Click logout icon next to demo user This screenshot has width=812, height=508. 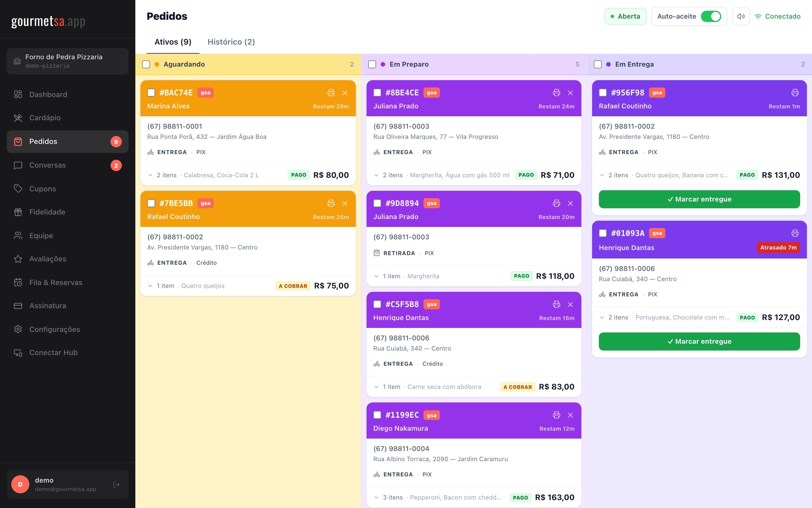[x=116, y=484]
